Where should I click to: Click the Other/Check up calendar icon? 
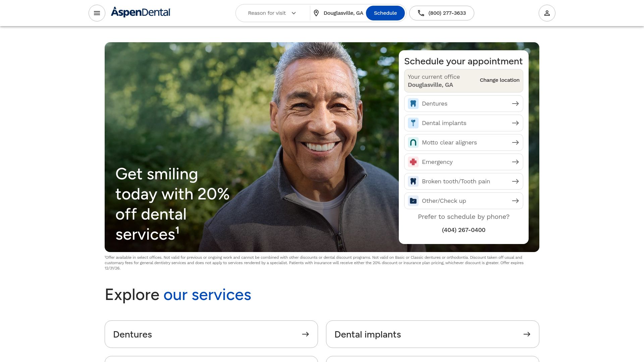(413, 201)
